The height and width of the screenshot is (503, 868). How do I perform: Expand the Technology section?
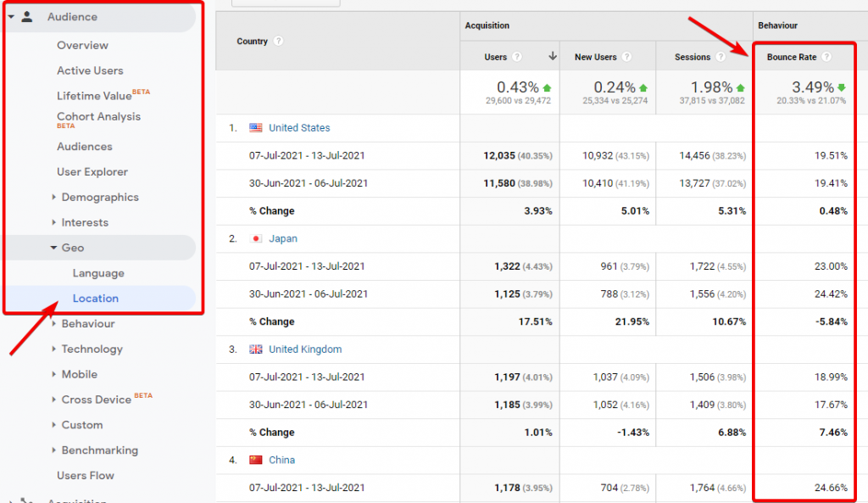pyautogui.click(x=92, y=349)
